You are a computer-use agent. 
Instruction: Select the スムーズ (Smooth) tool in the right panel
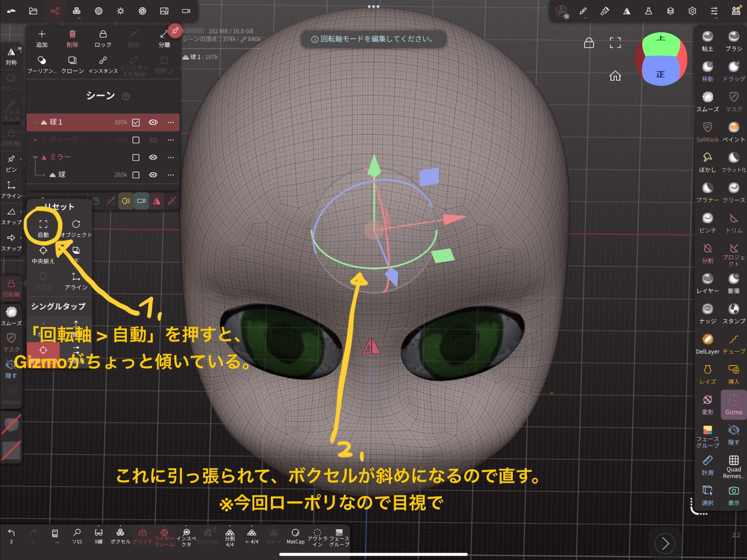point(707,101)
